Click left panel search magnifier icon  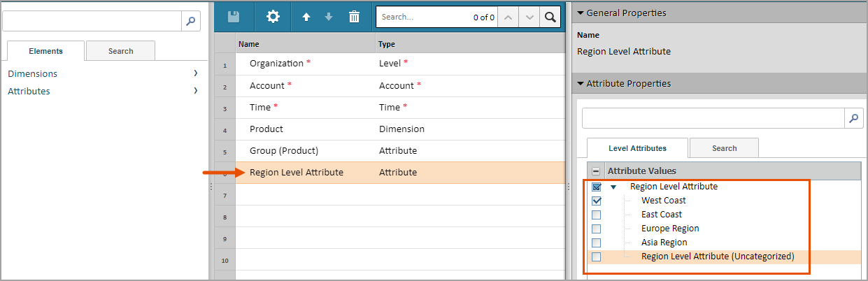191,21
